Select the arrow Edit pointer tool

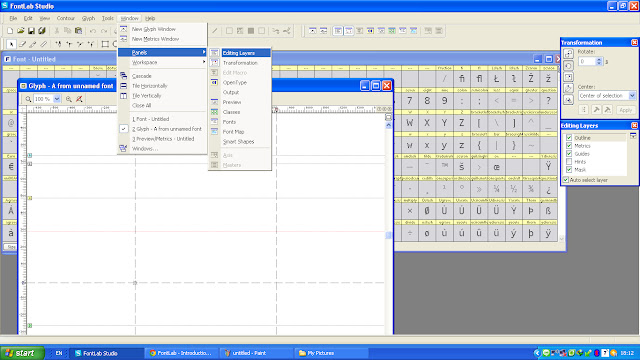(11, 44)
